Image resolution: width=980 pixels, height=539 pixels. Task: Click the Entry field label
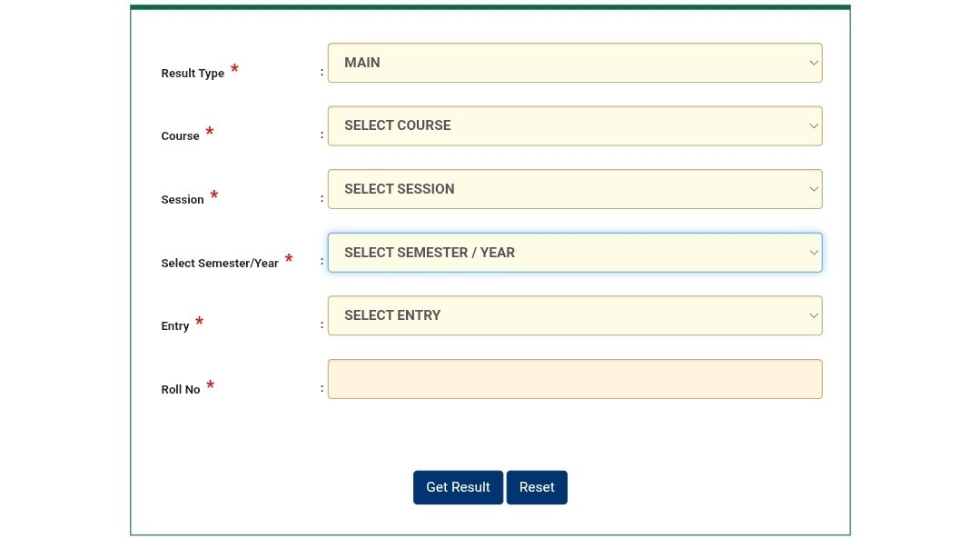point(175,326)
